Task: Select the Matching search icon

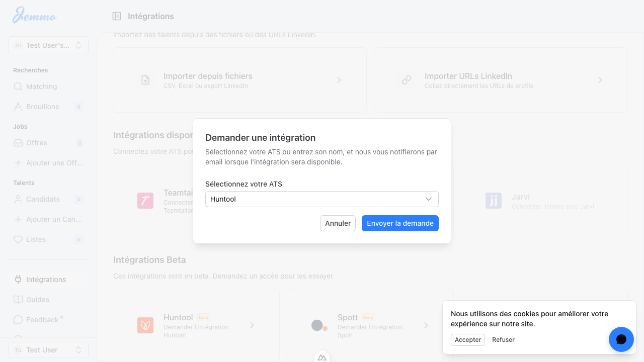Action: pyautogui.click(x=17, y=86)
